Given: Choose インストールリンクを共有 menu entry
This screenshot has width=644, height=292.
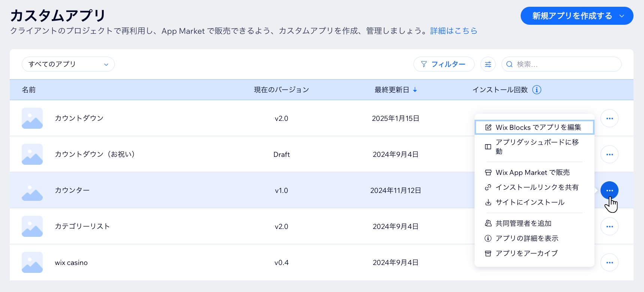Looking at the screenshot, I should point(536,187).
